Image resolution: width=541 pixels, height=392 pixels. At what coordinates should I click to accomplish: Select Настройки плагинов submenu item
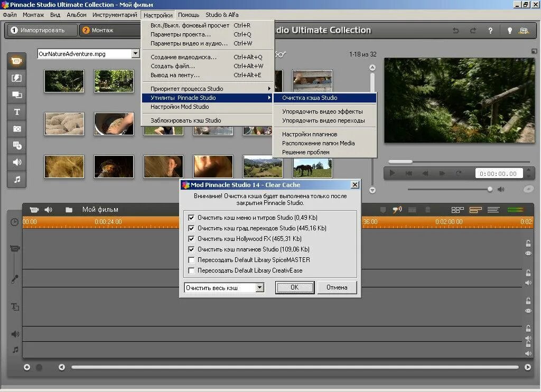click(x=325, y=134)
